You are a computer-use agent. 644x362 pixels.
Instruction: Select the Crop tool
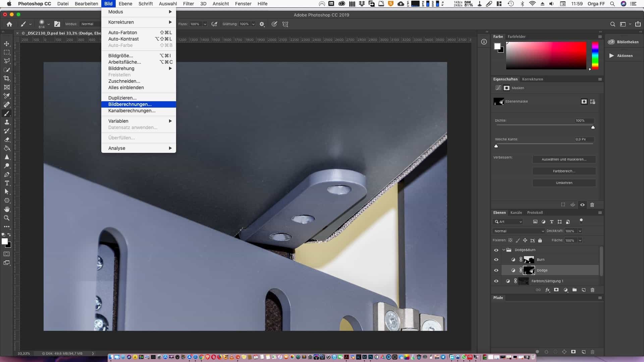click(x=7, y=78)
